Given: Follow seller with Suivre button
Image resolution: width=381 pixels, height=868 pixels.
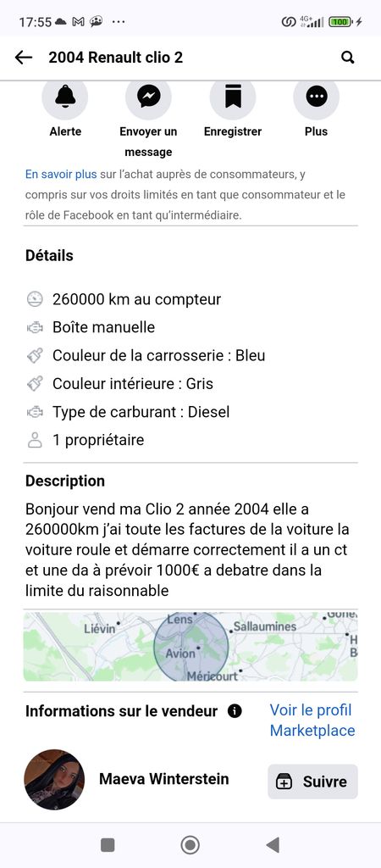Looking at the screenshot, I should [x=313, y=782].
